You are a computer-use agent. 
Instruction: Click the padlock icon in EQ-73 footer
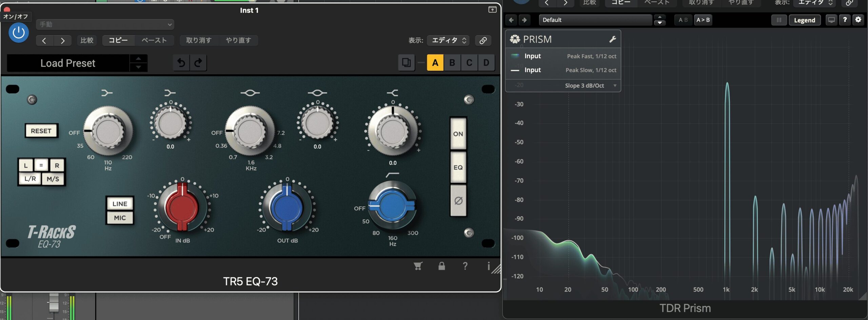pos(441,266)
